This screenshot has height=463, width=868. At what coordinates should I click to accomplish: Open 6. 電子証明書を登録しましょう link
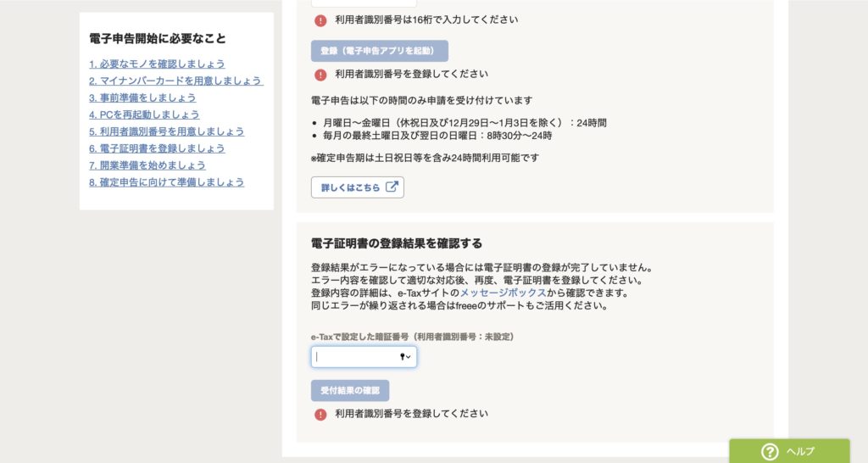pyautogui.click(x=157, y=148)
